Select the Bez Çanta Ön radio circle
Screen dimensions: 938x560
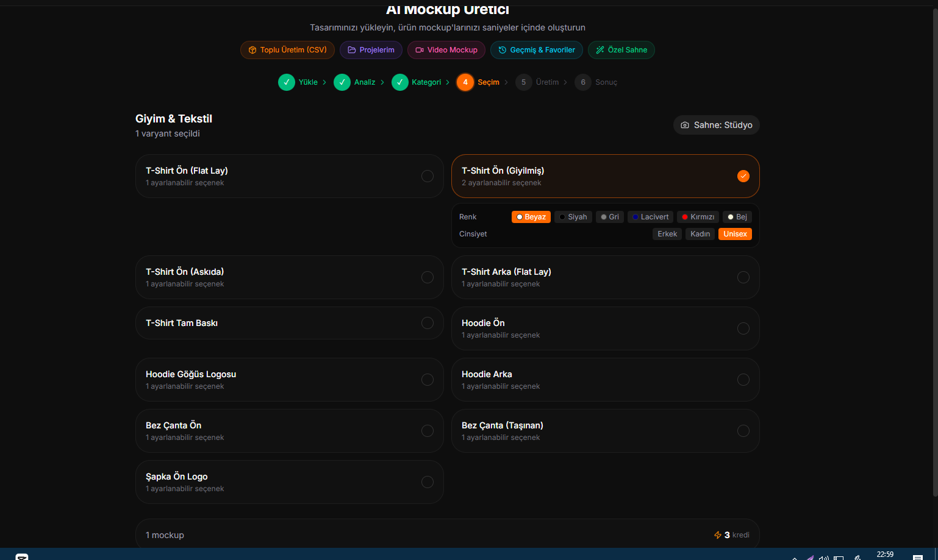(428, 431)
